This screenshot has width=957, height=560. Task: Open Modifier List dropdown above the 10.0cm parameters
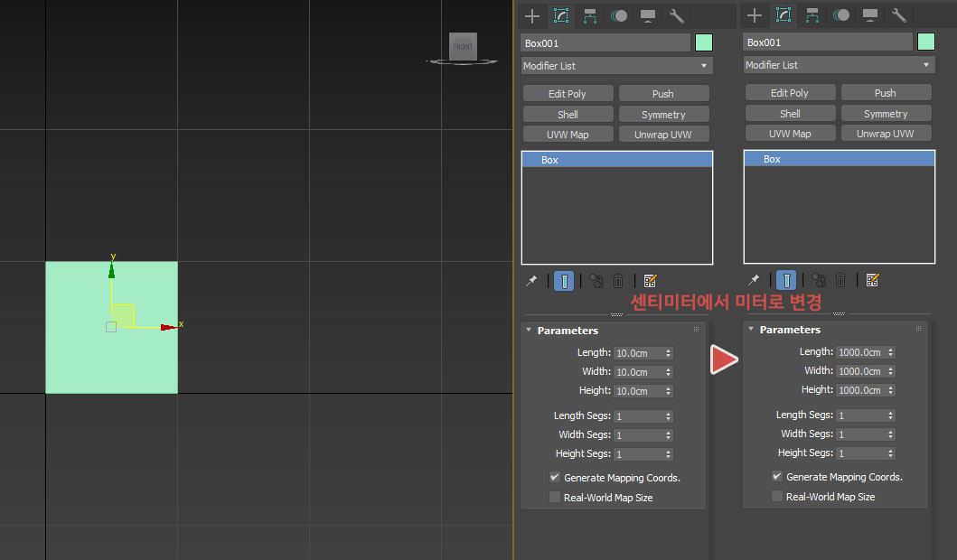pos(617,66)
